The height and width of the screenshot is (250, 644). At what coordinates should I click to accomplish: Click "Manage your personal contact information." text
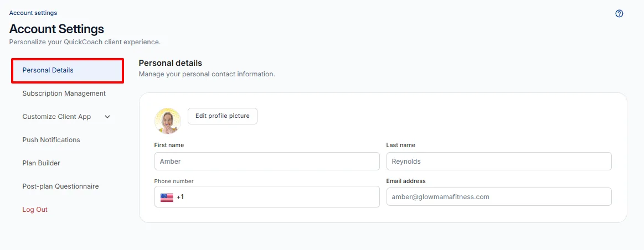[x=207, y=75]
